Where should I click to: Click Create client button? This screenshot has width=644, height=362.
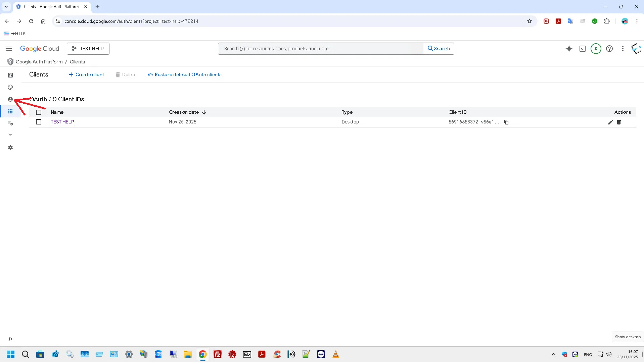click(x=87, y=74)
